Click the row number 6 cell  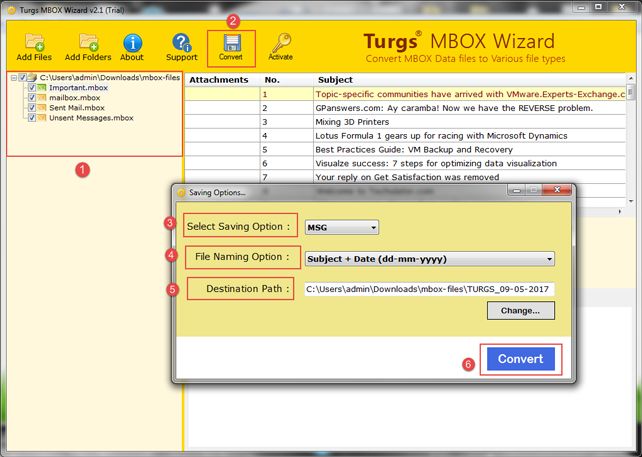coord(287,163)
